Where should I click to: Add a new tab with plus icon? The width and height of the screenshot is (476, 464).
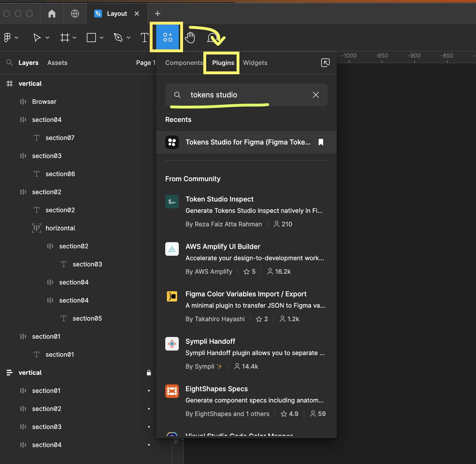(158, 14)
